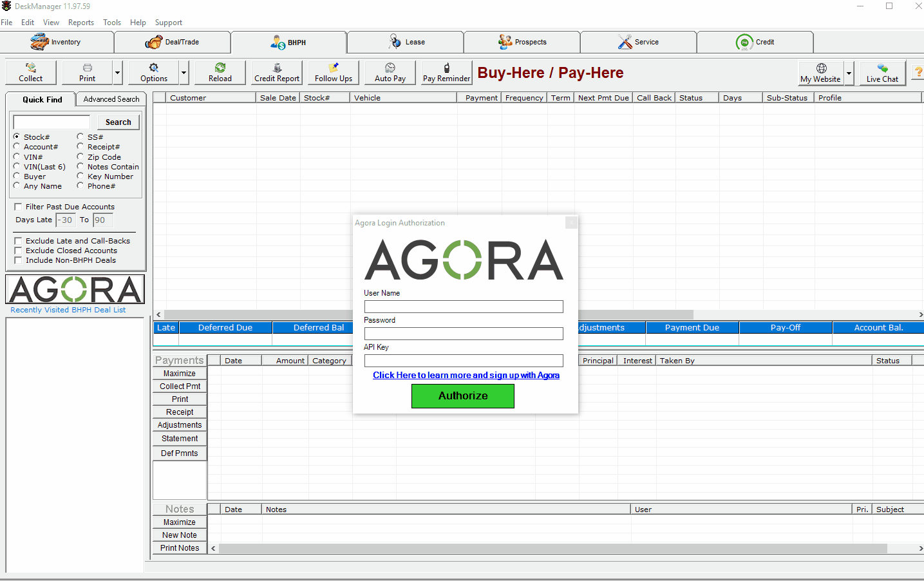Open the Reports menu

pyautogui.click(x=81, y=23)
